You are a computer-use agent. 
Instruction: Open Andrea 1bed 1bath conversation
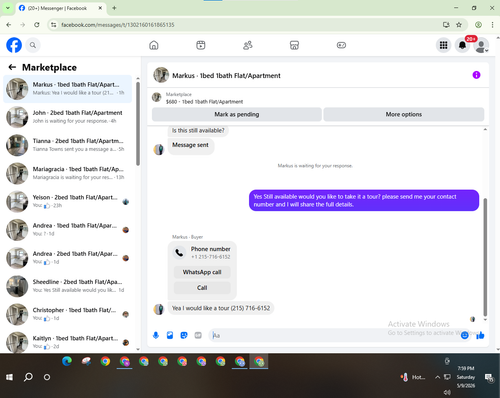click(68, 230)
